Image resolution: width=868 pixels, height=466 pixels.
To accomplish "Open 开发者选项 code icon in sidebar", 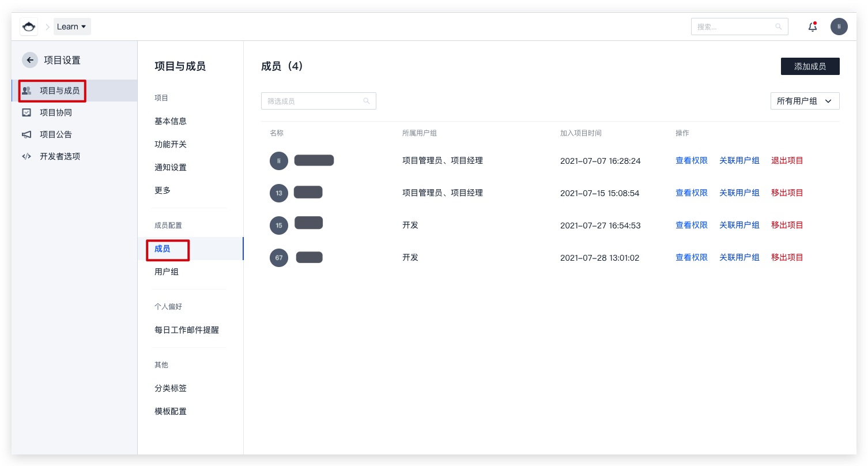I will [x=27, y=156].
